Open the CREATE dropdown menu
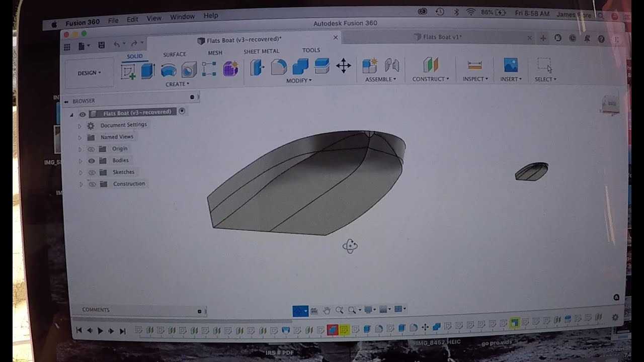The image size is (644, 362). click(178, 84)
